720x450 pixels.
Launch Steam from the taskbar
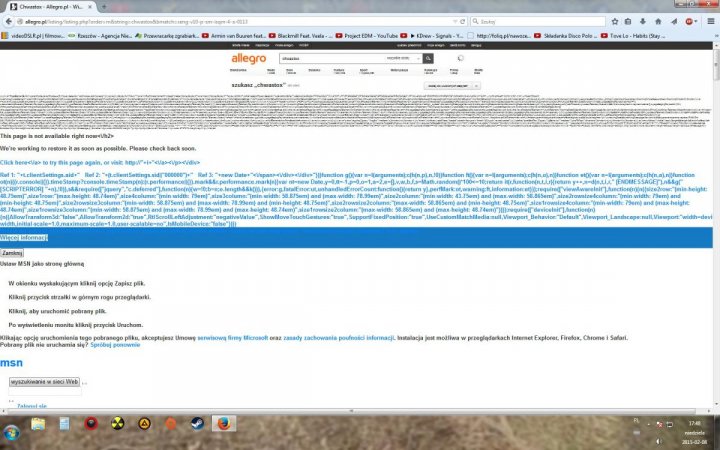197,423
